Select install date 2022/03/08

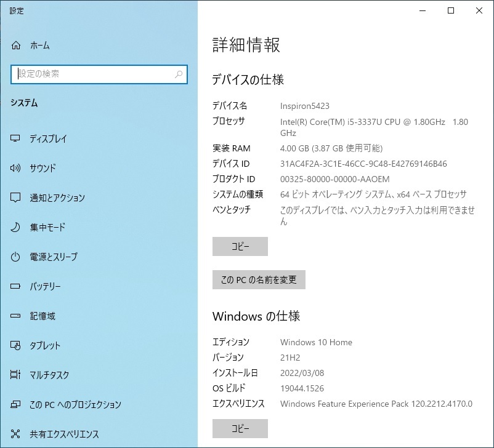coord(302,373)
